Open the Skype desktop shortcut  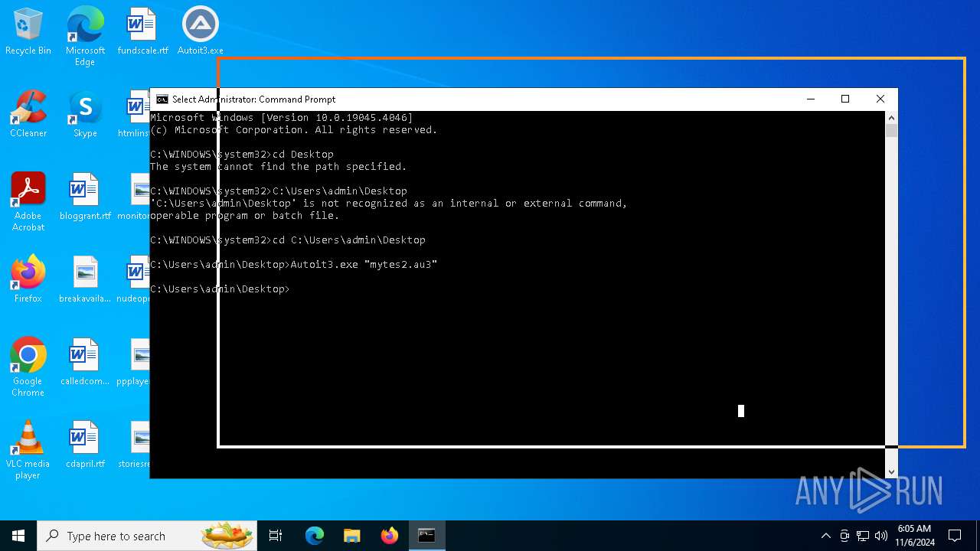pyautogui.click(x=85, y=114)
